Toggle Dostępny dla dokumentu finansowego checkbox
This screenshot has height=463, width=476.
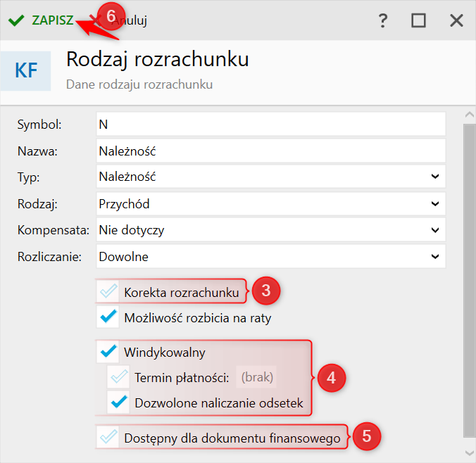click(x=108, y=437)
